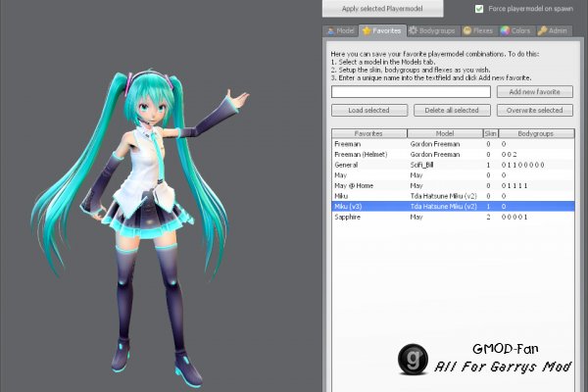Viewport: 588px width, 392px height.
Task: Click bodygroups value 0 1 1 0 0 0 0 0
Action: coord(522,165)
